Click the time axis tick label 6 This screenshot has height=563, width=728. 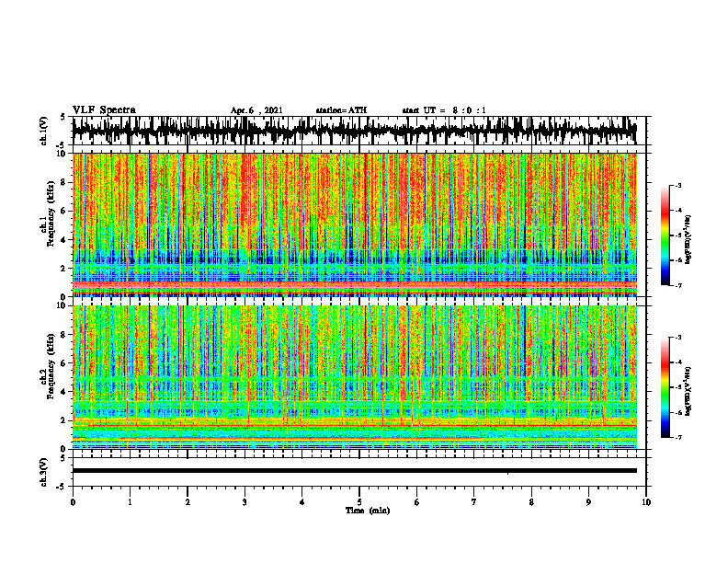(417, 502)
